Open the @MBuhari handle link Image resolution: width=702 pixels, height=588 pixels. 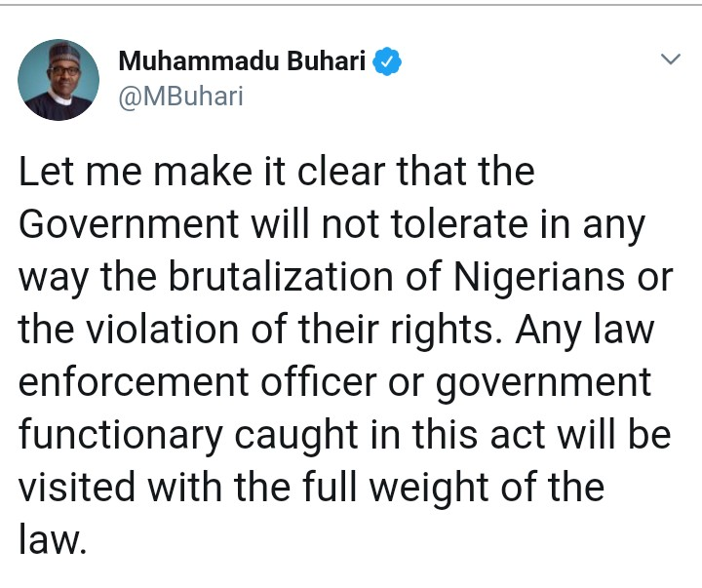[x=181, y=97]
